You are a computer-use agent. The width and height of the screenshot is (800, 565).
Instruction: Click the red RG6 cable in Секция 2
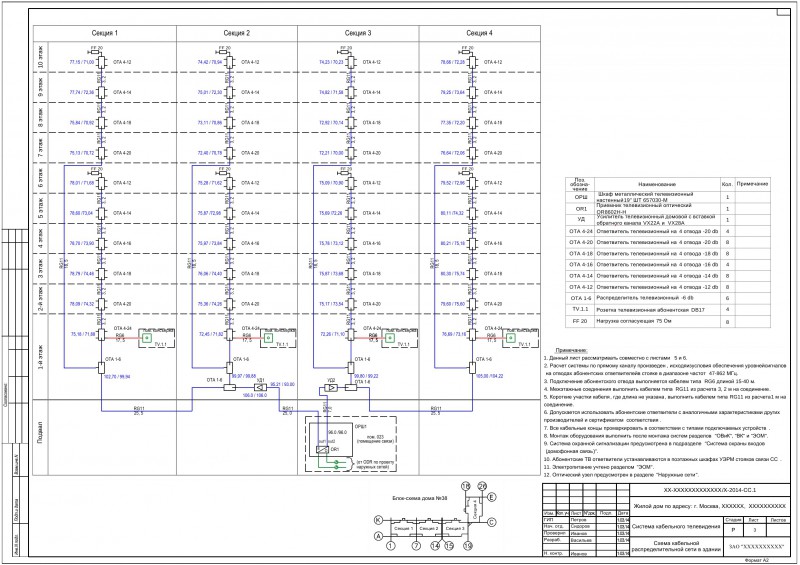click(x=247, y=338)
